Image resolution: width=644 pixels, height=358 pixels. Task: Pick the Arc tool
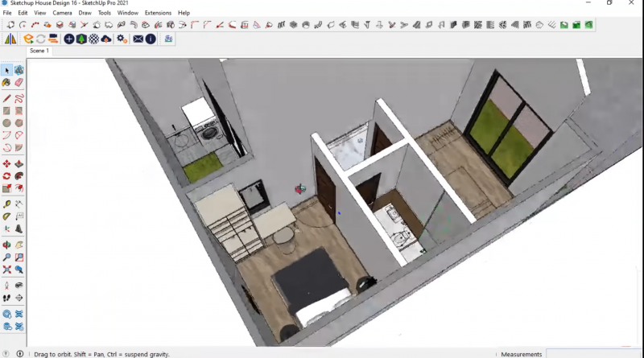click(6, 135)
